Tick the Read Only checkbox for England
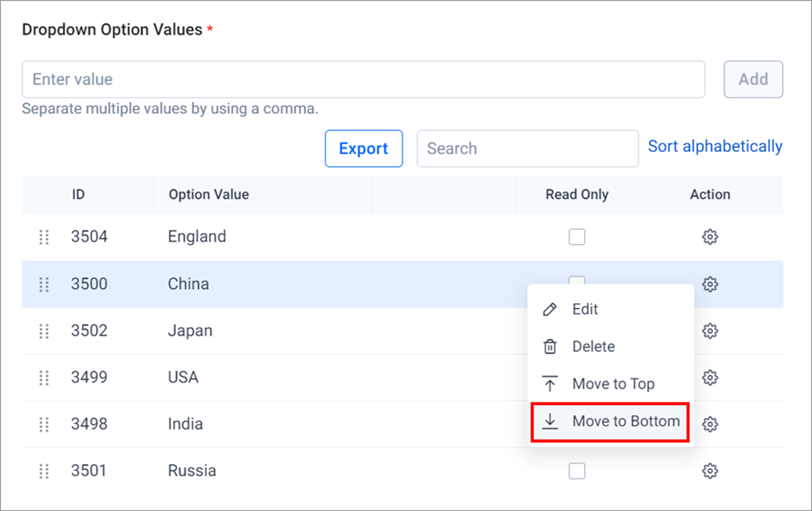 tap(577, 237)
